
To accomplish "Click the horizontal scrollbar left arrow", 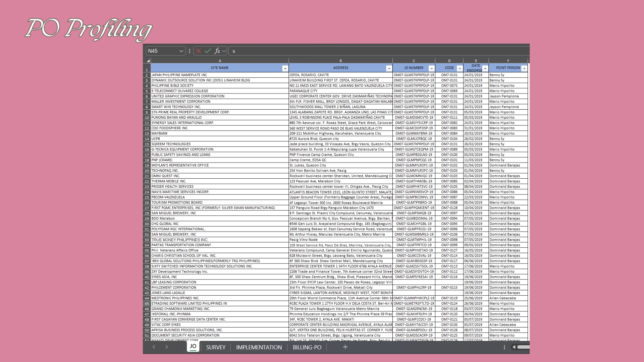I will 514,347.
